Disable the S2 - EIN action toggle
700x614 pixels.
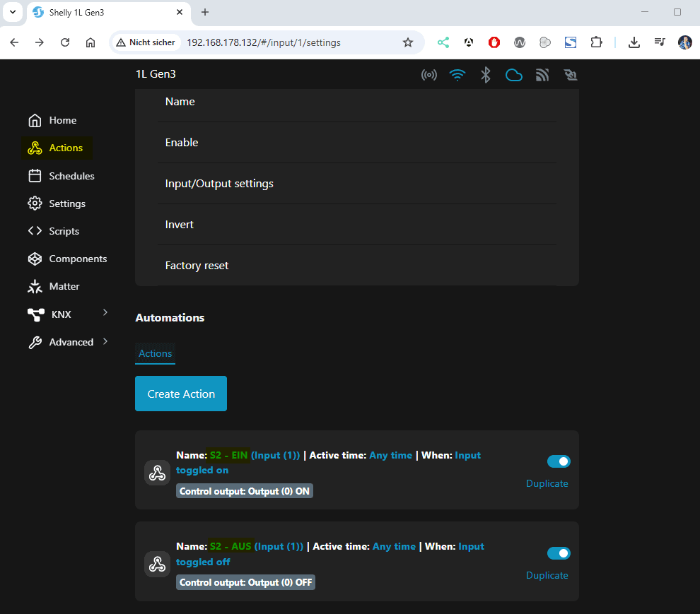click(x=559, y=461)
